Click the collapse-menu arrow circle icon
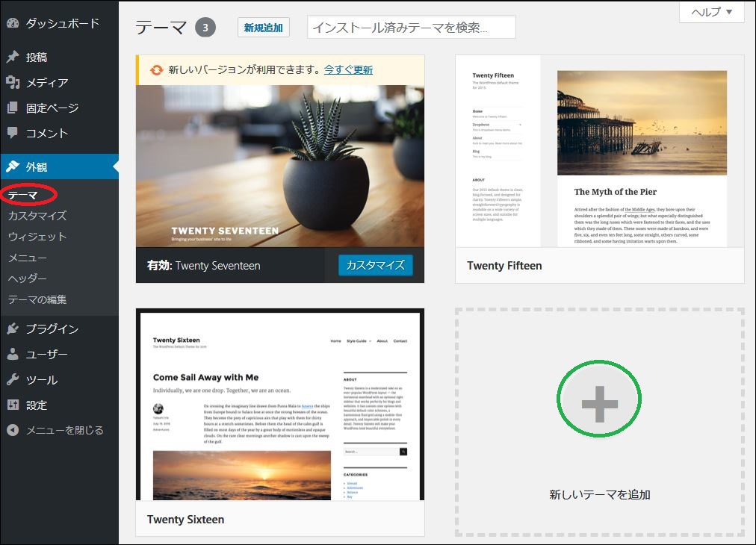756x545 pixels. tap(13, 430)
